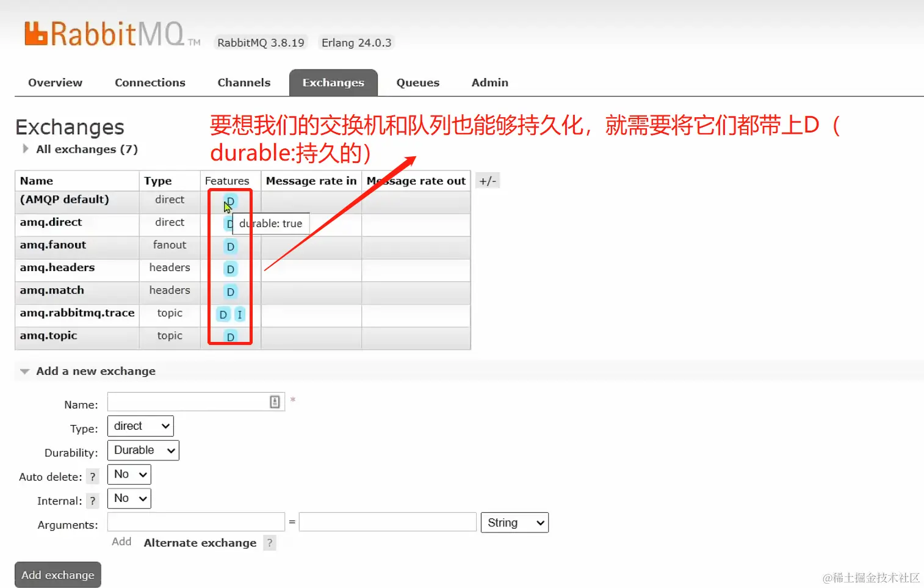Viewport: 924px width, 588px height.
Task: Open the Overview tab
Action: point(55,82)
